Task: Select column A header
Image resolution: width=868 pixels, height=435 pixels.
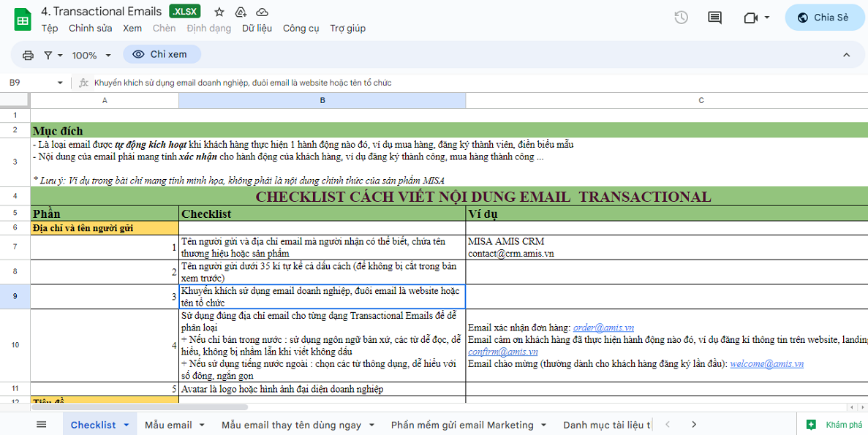Action: (x=105, y=100)
